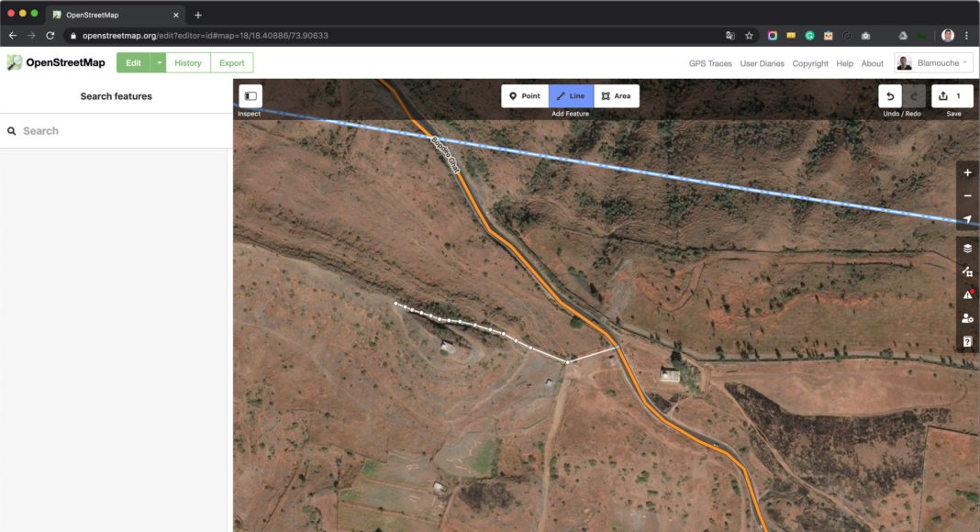Open the Preferences panel icon
The height and width of the screenshot is (532, 980).
pyautogui.click(x=967, y=318)
